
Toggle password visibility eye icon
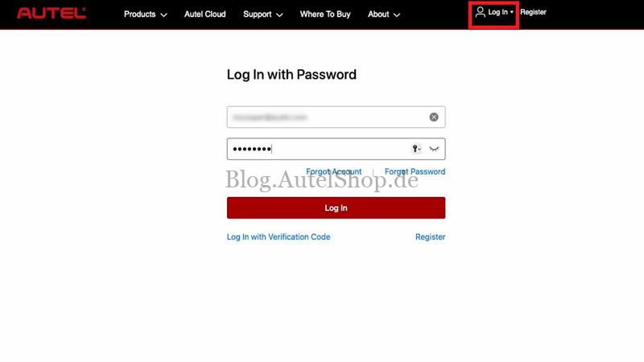coord(434,149)
